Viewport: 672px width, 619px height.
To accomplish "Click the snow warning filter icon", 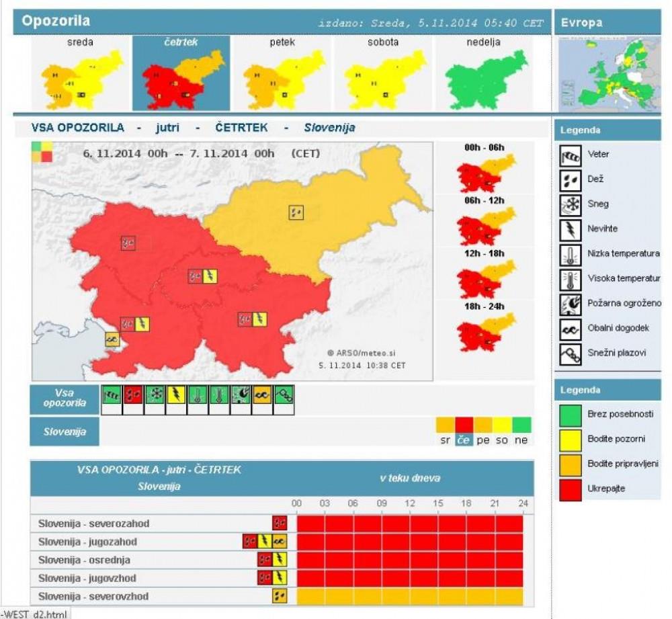I will 154,395.
